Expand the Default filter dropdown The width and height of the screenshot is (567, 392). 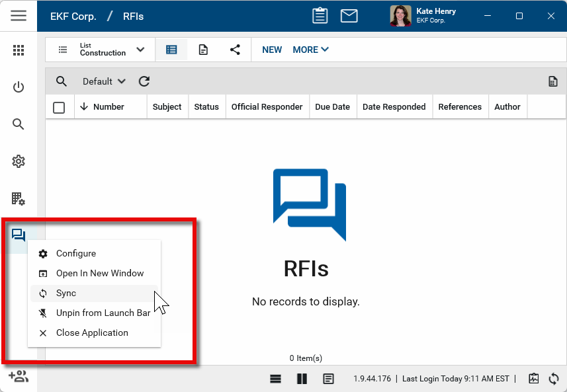pyautogui.click(x=104, y=81)
